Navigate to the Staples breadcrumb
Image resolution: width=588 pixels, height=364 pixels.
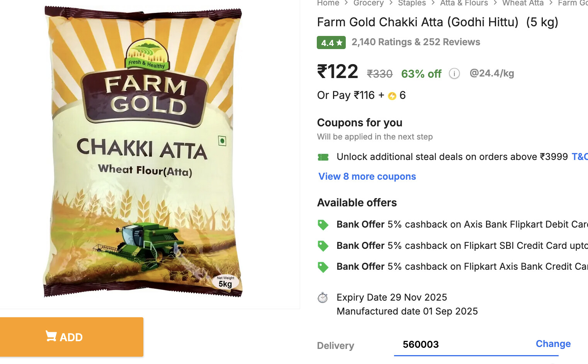pos(412,3)
